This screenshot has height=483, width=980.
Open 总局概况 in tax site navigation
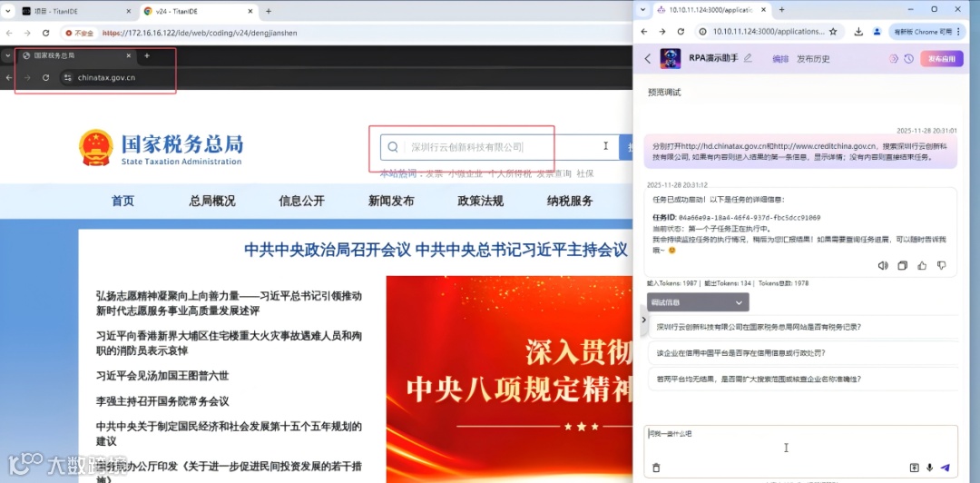(212, 201)
